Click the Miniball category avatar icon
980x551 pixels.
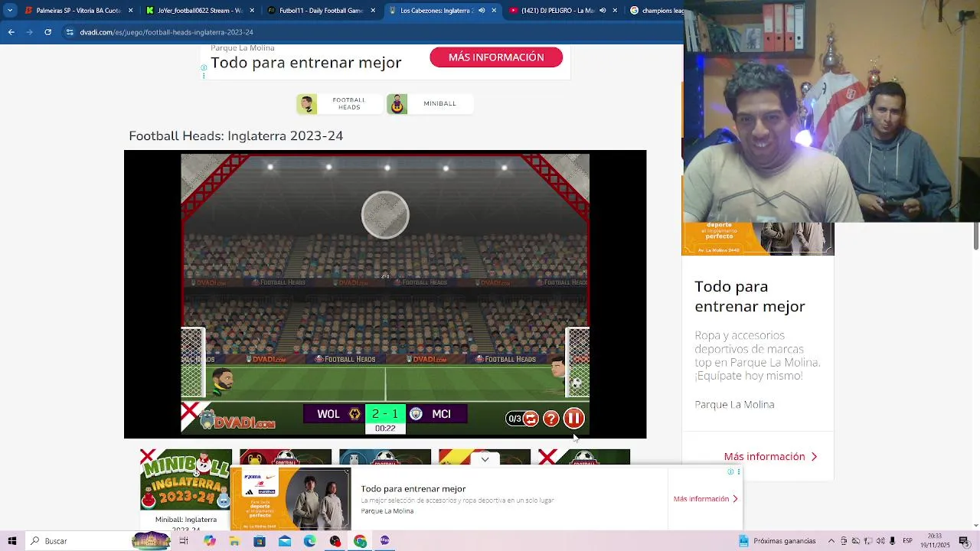[x=397, y=103]
